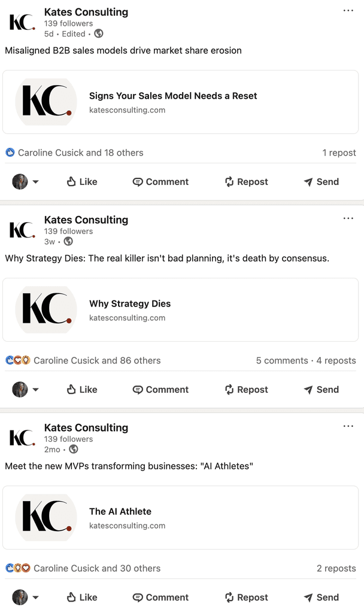
Task: Repost the AI Athlete post
Action: point(246,597)
